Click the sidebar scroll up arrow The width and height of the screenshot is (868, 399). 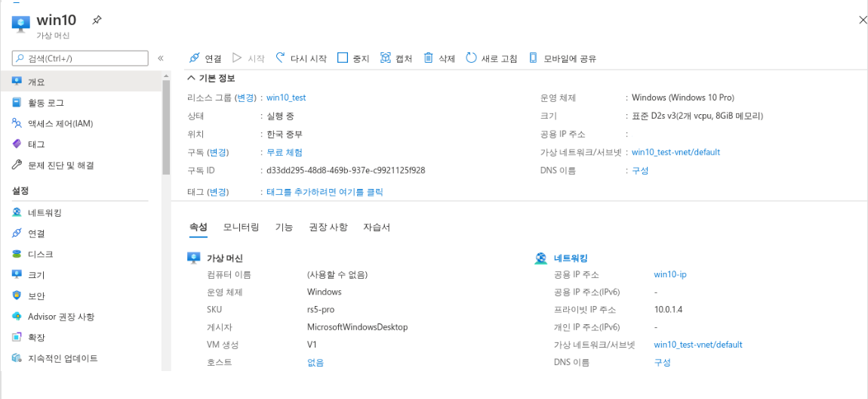click(x=166, y=76)
